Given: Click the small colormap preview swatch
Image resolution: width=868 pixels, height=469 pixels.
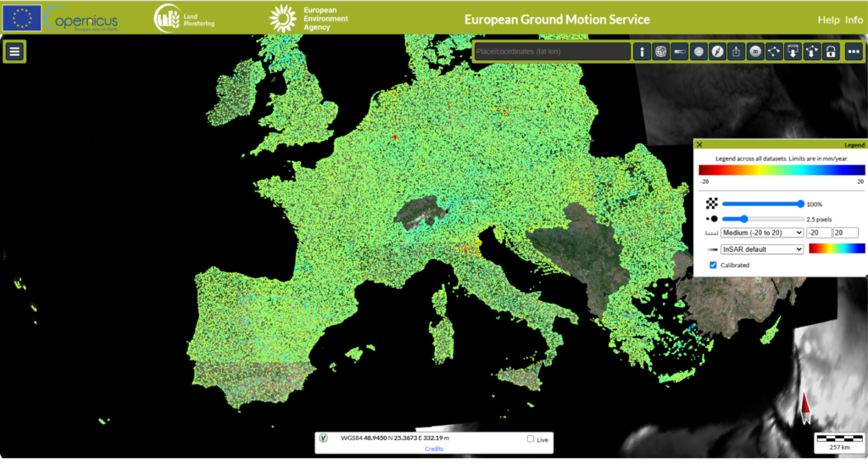Looking at the screenshot, I should (837, 248).
